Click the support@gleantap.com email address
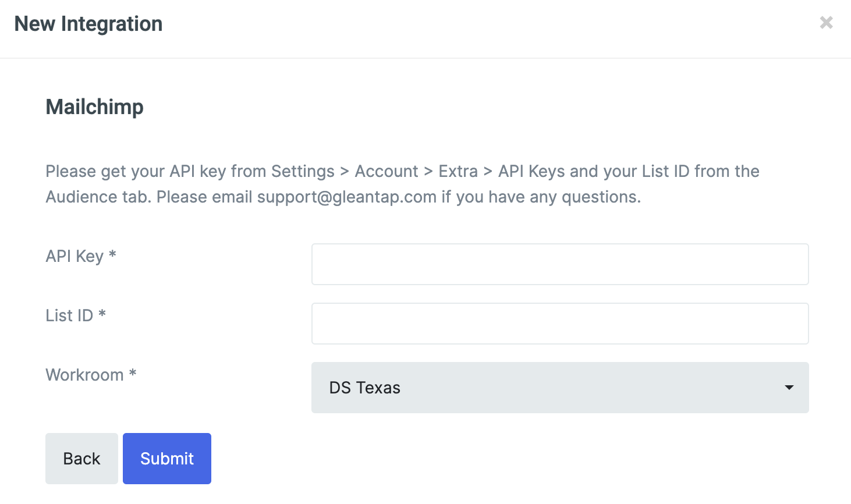851x504 pixels. pos(347,197)
